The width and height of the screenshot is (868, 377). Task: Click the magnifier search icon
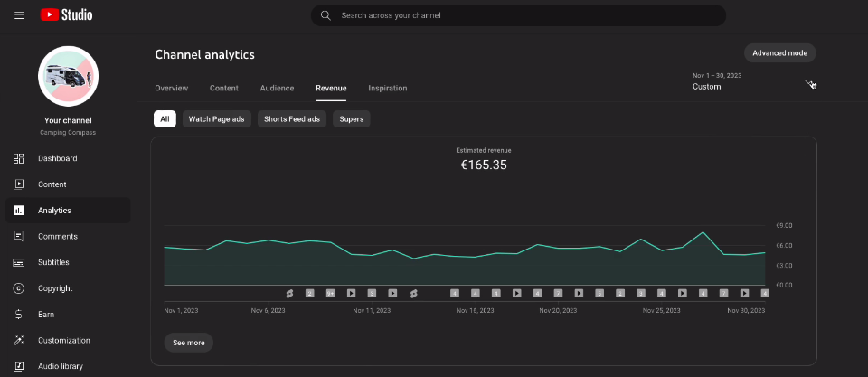pyautogui.click(x=325, y=15)
